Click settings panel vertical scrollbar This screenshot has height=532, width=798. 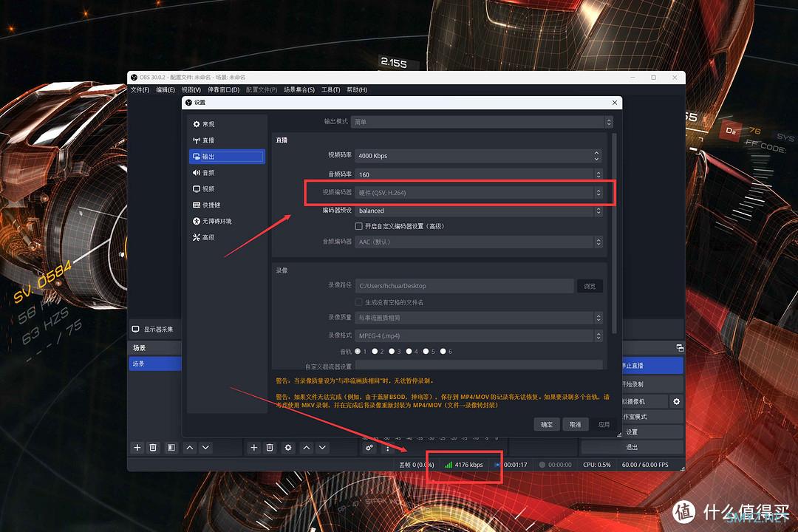click(x=614, y=233)
